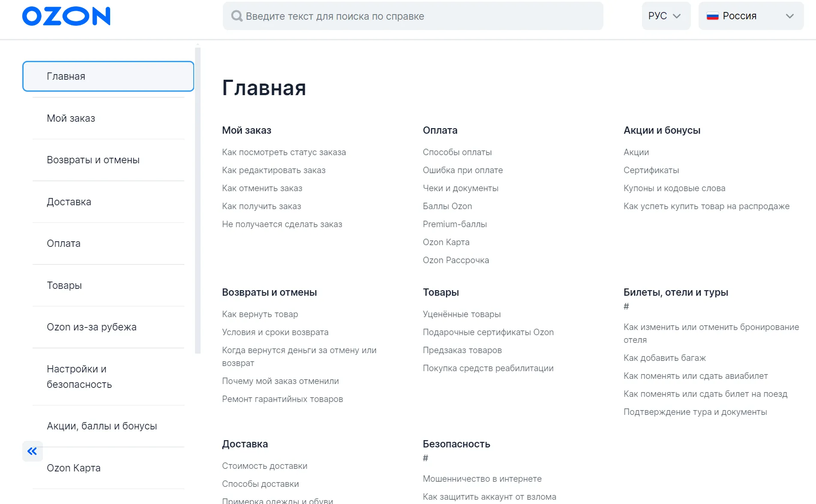
Task: Collapse sidebar with double-arrow icon
Action: (32, 451)
